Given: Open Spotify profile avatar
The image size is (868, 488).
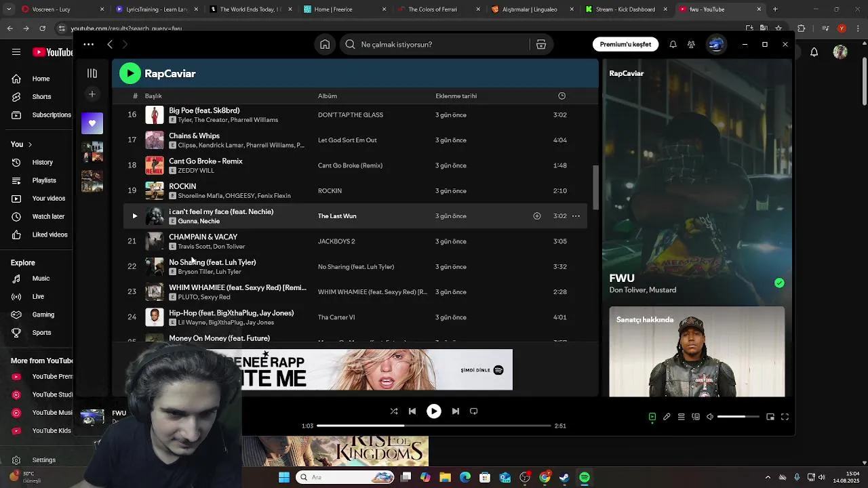Looking at the screenshot, I should pyautogui.click(x=716, y=44).
